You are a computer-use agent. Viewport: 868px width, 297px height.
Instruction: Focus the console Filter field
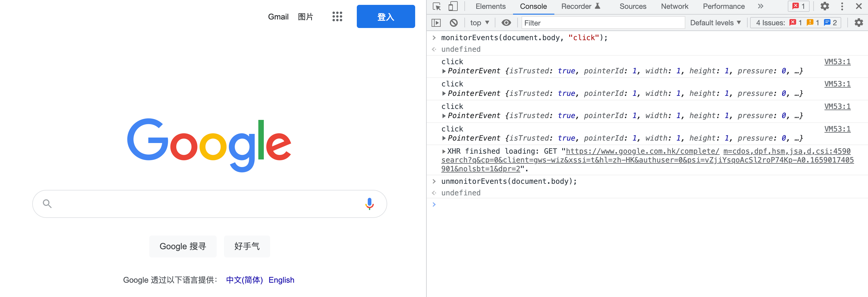(x=603, y=23)
